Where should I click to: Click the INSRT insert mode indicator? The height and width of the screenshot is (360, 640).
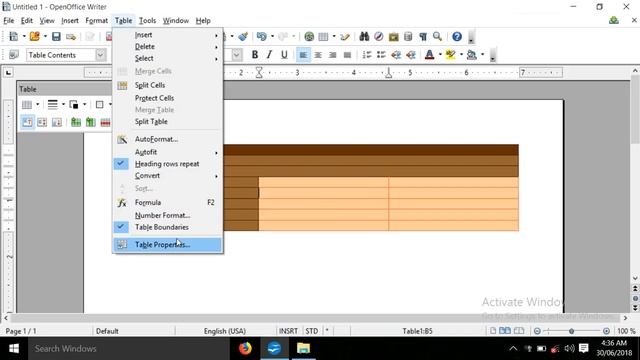(x=288, y=331)
